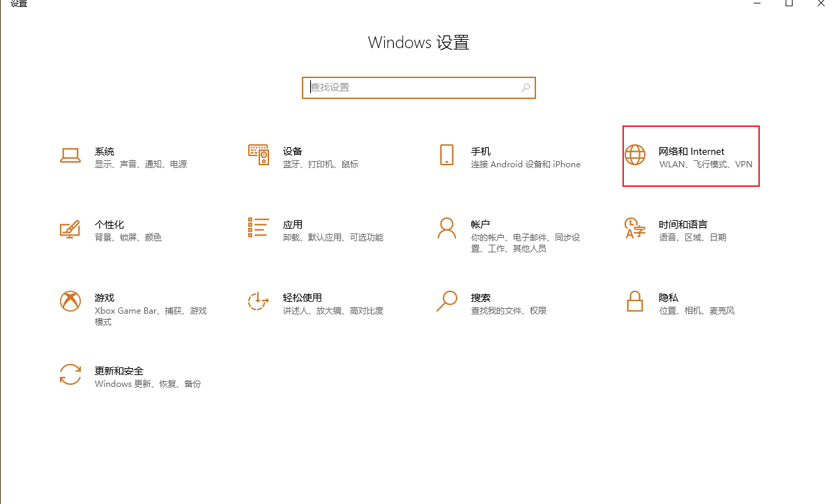Select the 手机 phone icon
The height and width of the screenshot is (504, 833).
click(x=447, y=155)
